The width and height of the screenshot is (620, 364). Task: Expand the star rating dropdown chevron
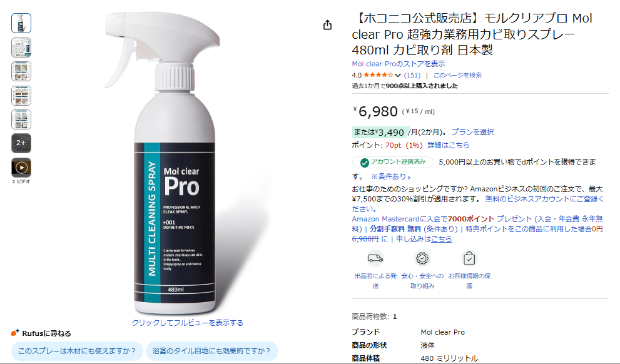398,76
